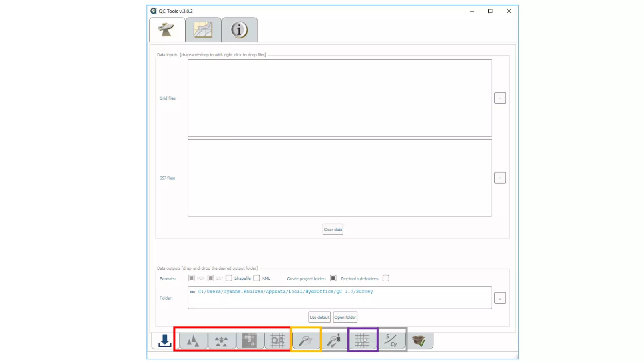Image resolution: width=644 pixels, height=363 pixels.
Task: Open the Submission Checks box icon
Action: 419,341
